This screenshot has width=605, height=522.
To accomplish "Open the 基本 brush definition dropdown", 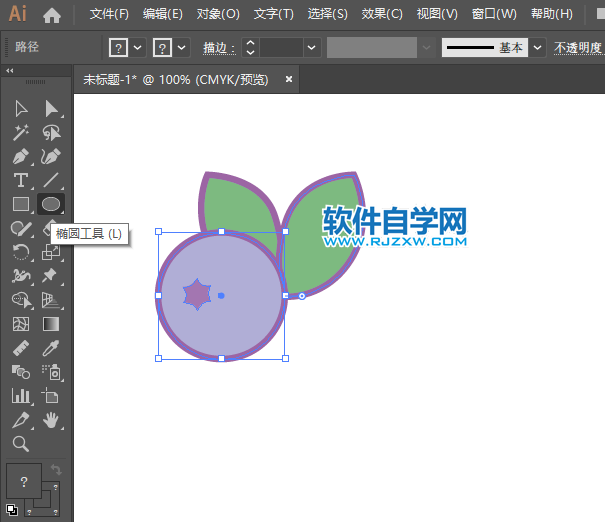I will (538, 48).
